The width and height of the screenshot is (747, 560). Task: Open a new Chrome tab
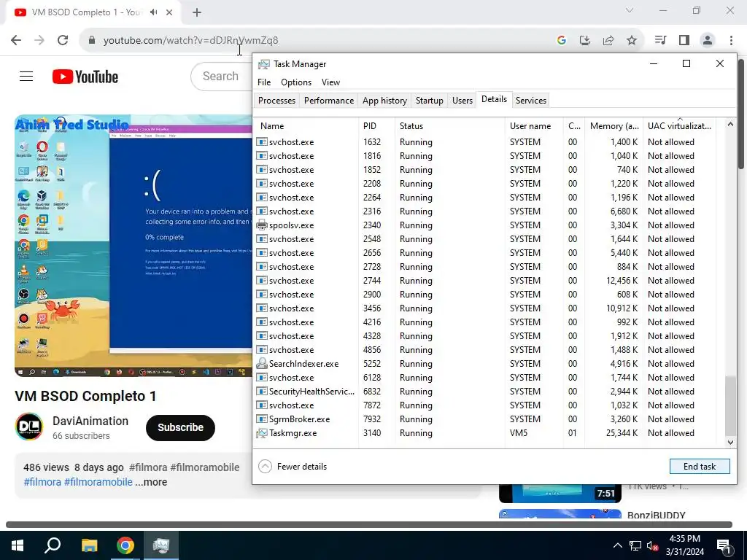[x=197, y=12]
